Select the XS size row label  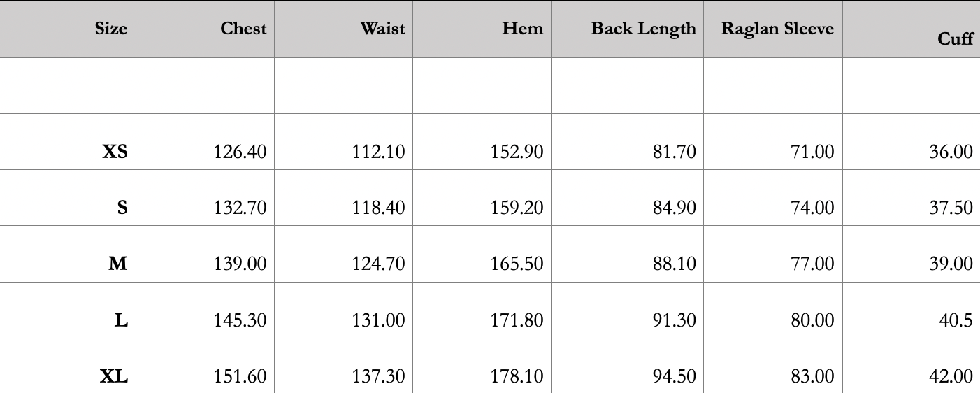[x=115, y=152]
